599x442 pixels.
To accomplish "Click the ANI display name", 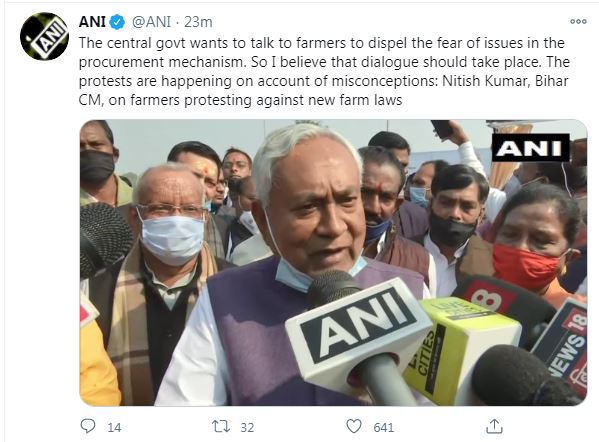I will pyautogui.click(x=92, y=22).
